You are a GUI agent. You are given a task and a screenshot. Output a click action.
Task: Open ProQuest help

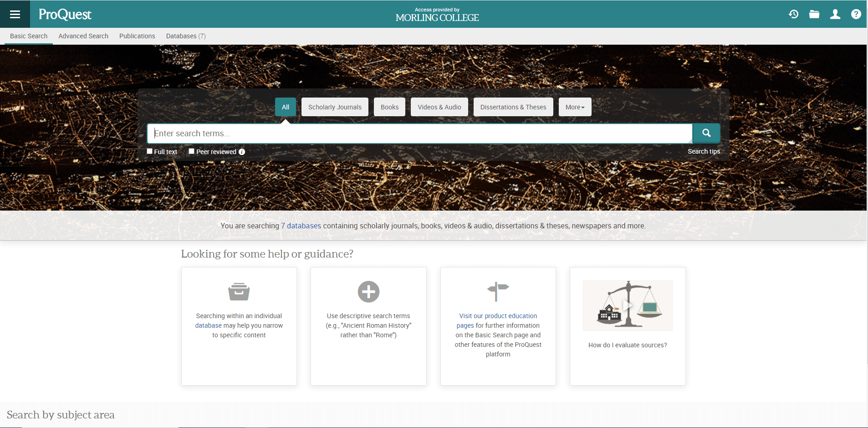[x=856, y=14]
